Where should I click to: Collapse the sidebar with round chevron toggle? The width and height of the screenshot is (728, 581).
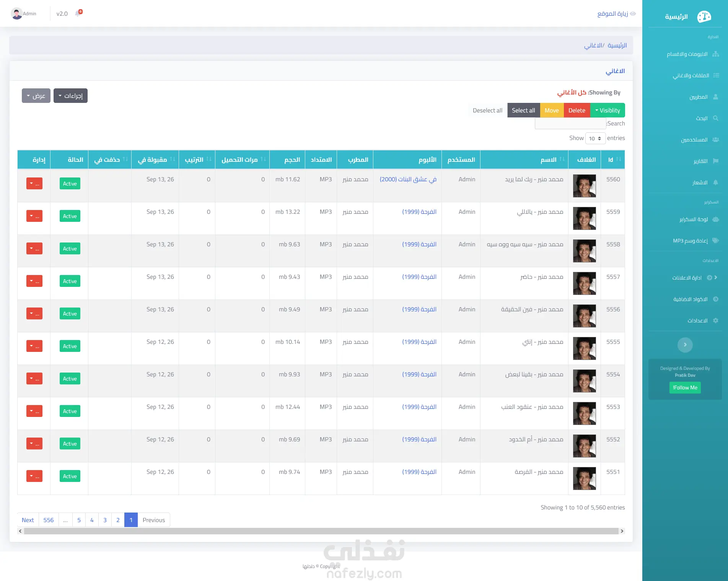pyautogui.click(x=685, y=345)
